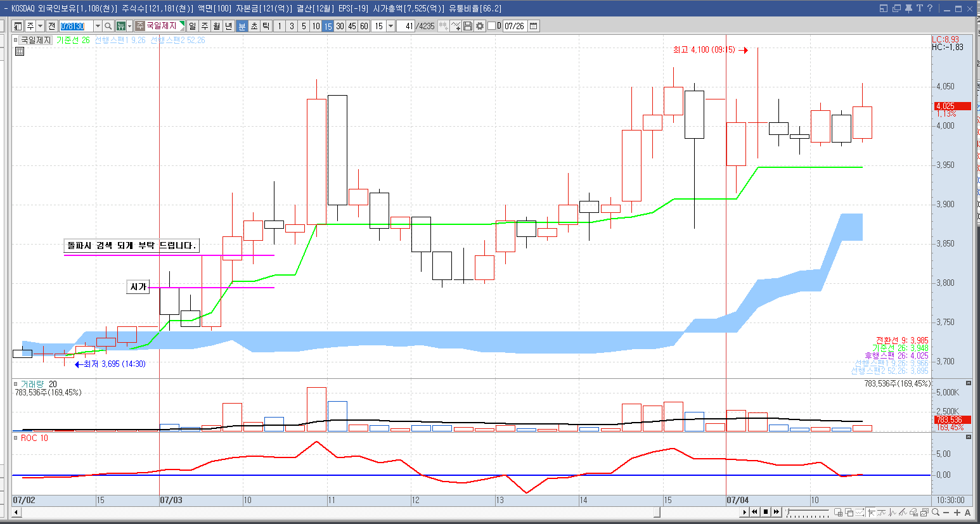Expand the stock code dropdown arrow
This screenshot has width=980, height=524.
click(98, 26)
